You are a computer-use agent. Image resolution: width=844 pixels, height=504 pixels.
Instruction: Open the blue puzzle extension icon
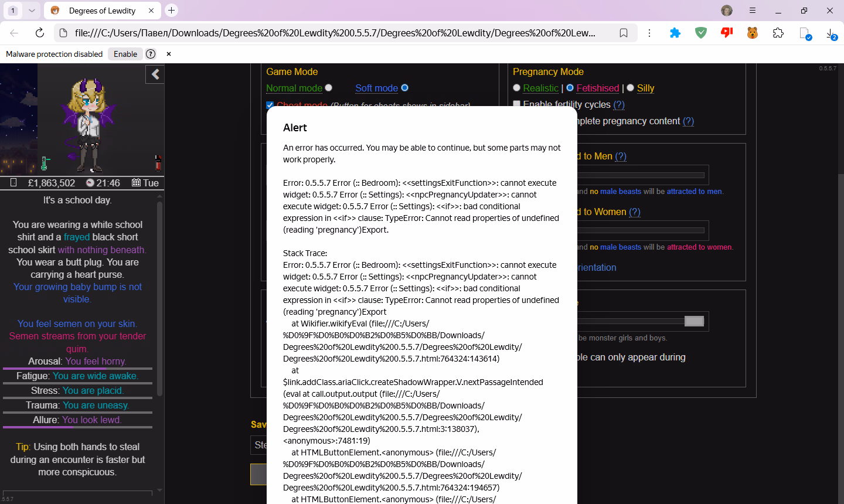click(675, 33)
